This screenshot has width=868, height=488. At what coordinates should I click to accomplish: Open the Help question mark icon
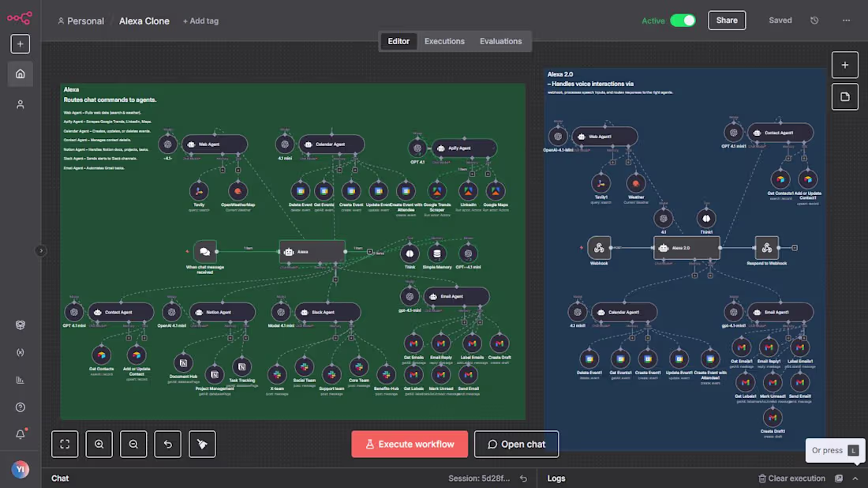[20, 407]
